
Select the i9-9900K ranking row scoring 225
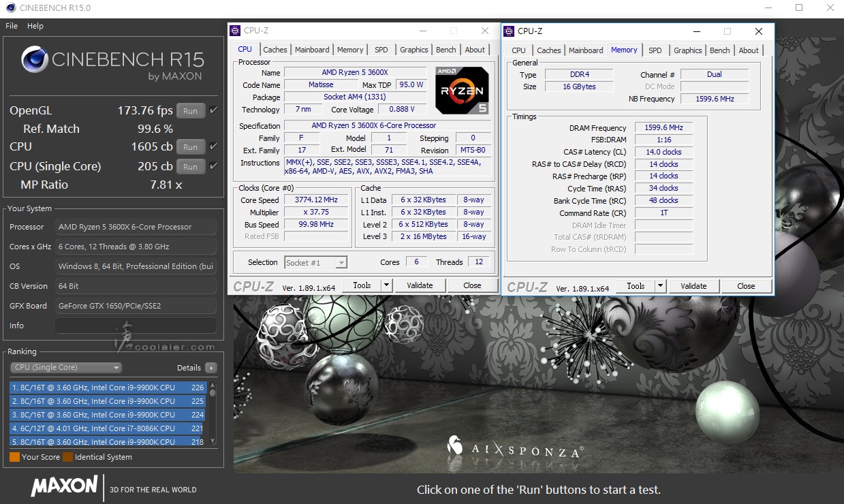(108, 401)
